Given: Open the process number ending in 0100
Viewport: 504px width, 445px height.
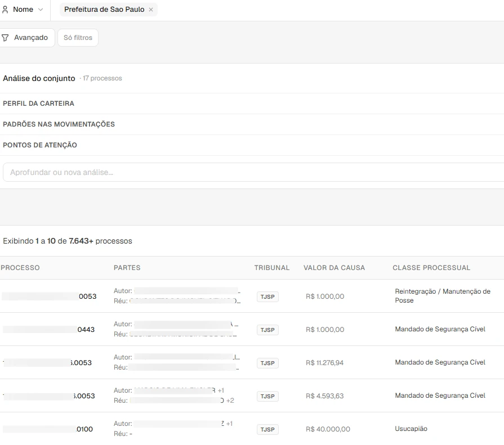Looking at the screenshot, I should (x=47, y=429).
